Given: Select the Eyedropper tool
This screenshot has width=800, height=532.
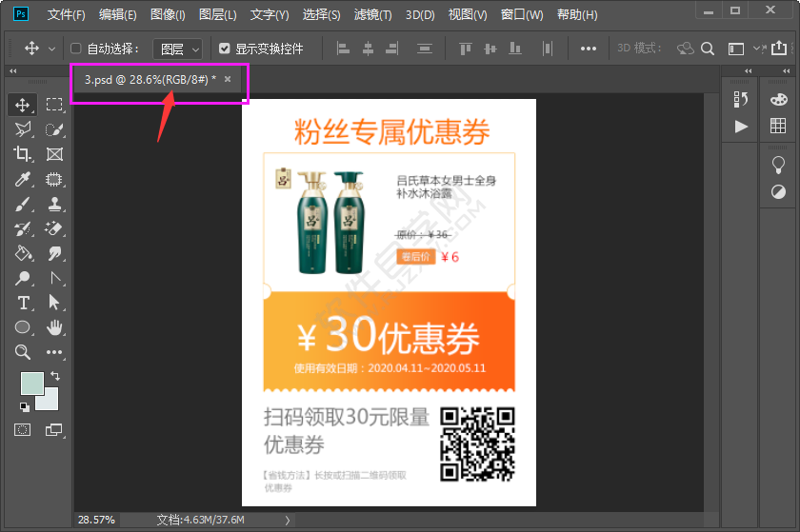Looking at the screenshot, I should [23, 180].
